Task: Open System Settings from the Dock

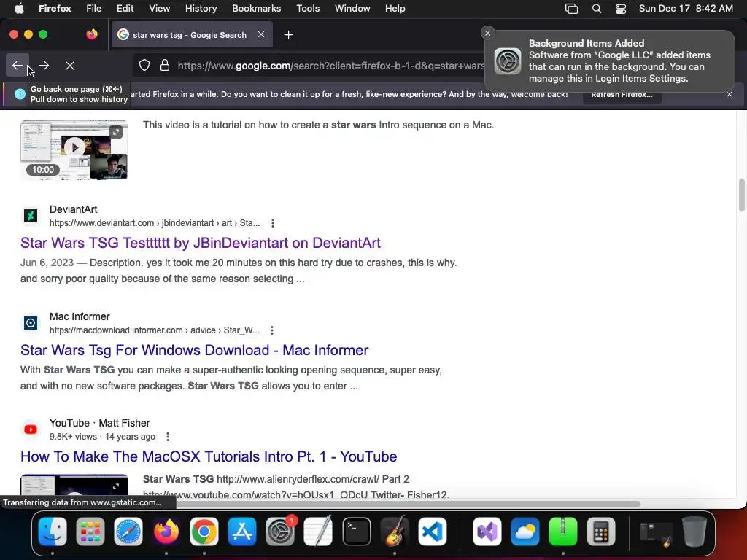Action: pyautogui.click(x=280, y=532)
